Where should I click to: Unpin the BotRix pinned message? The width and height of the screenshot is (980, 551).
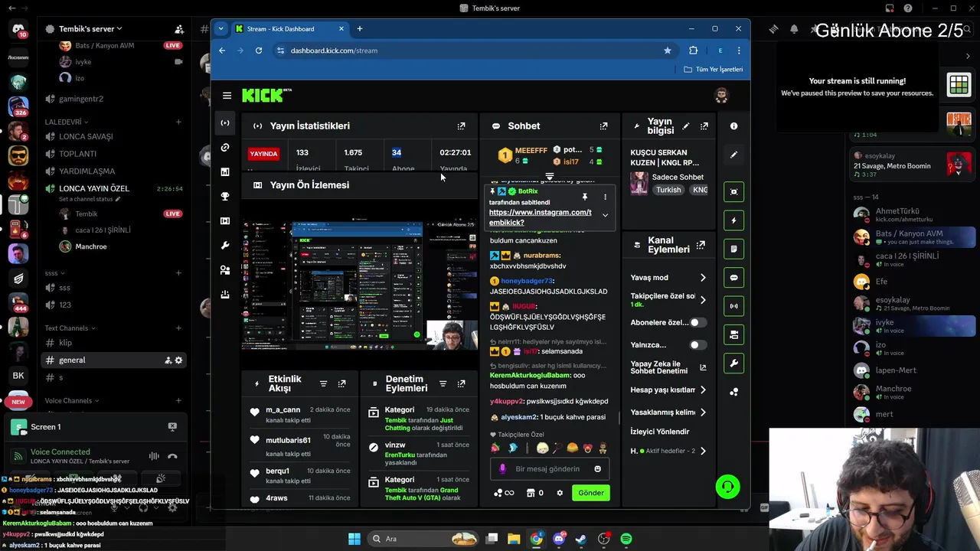point(584,197)
